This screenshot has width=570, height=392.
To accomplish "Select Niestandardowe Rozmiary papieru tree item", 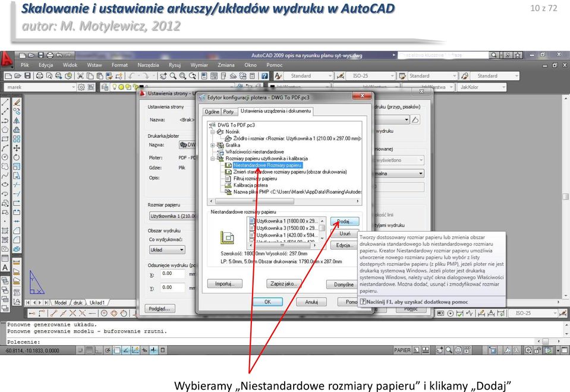I will [267, 165].
